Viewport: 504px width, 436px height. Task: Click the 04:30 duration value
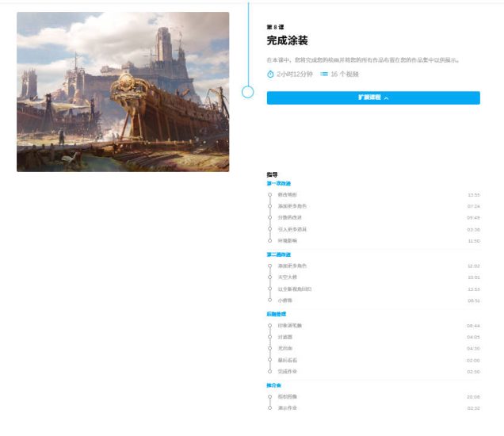473,349
